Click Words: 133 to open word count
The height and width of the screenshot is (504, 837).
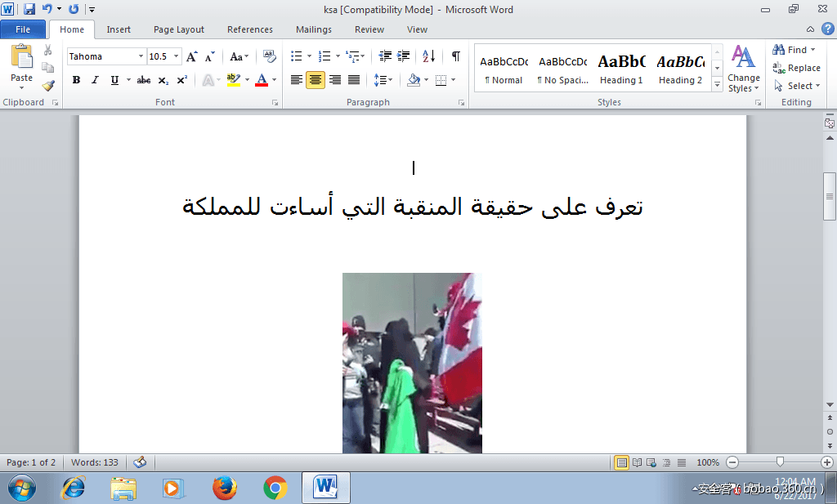pos(96,462)
